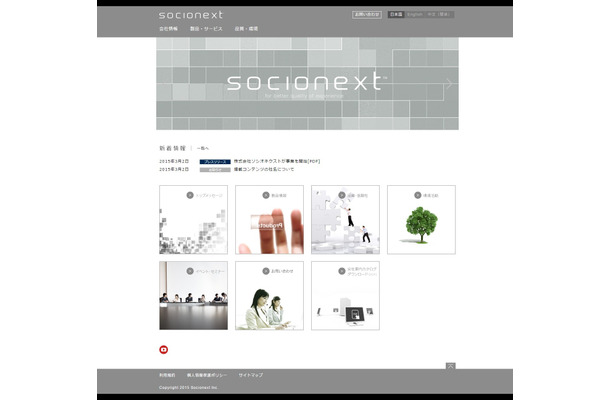610x400 pixels.
Task: Click the first 2015年3月2日 news date
Action: point(174,161)
